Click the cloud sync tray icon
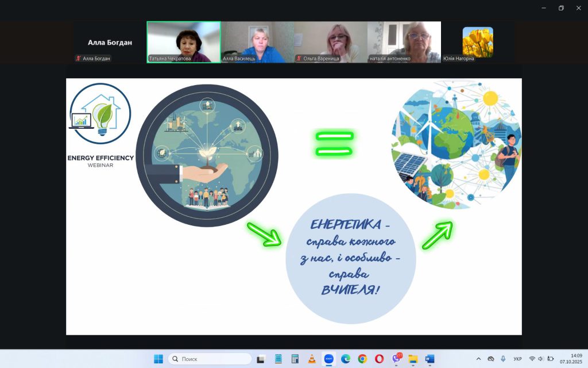 click(491, 359)
